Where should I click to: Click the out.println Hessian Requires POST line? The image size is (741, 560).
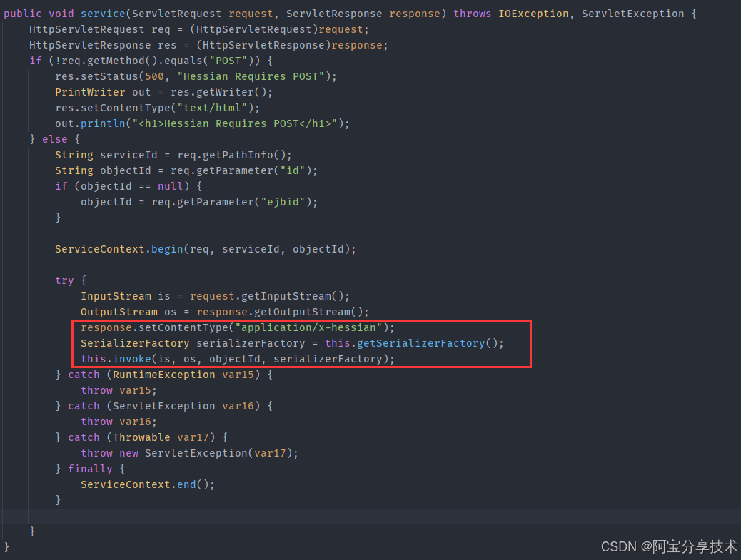(202, 123)
